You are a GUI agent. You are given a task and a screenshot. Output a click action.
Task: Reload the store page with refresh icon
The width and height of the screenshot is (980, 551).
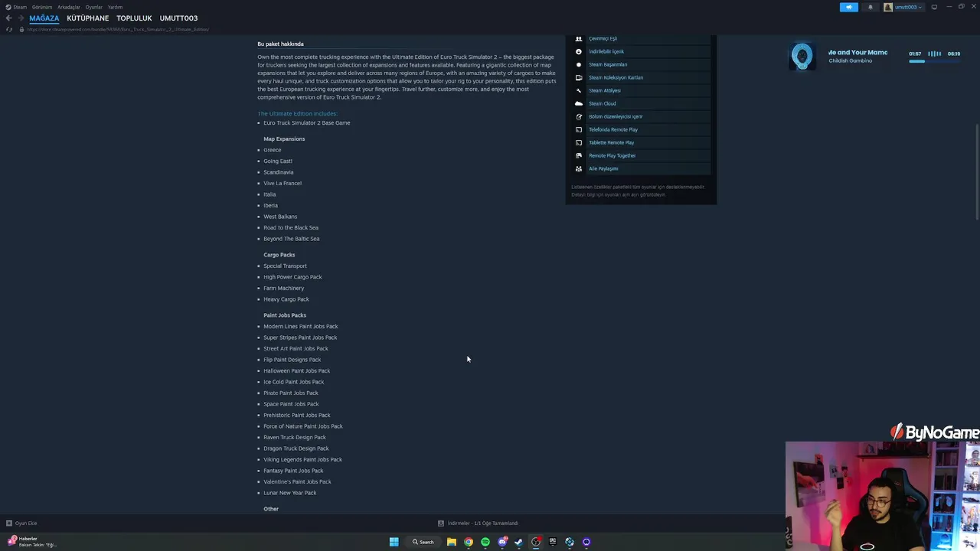(x=8, y=29)
